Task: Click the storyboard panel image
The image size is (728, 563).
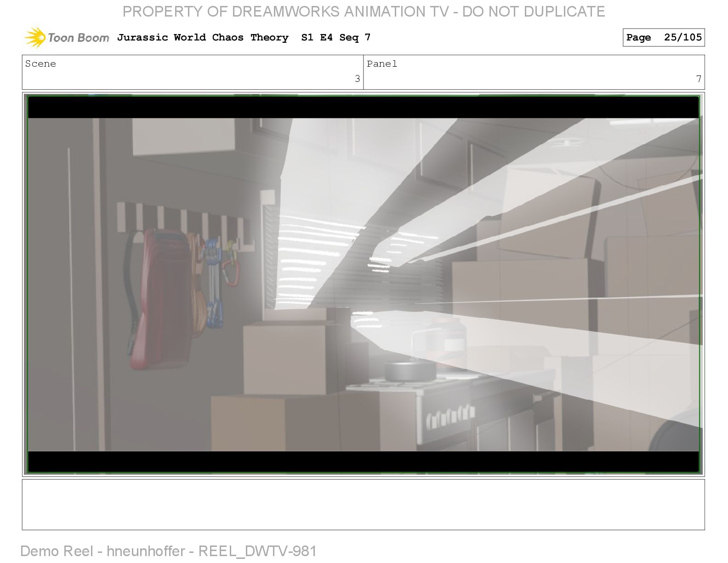Action: click(x=363, y=284)
